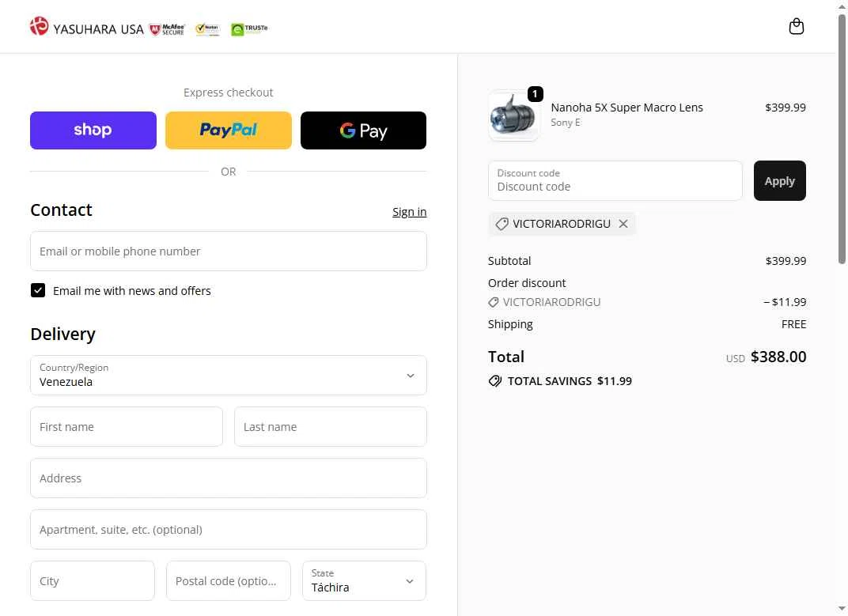This screenshot has width=848, height=616.
Task: Open the Sign in link
Action: coord(410,212)
